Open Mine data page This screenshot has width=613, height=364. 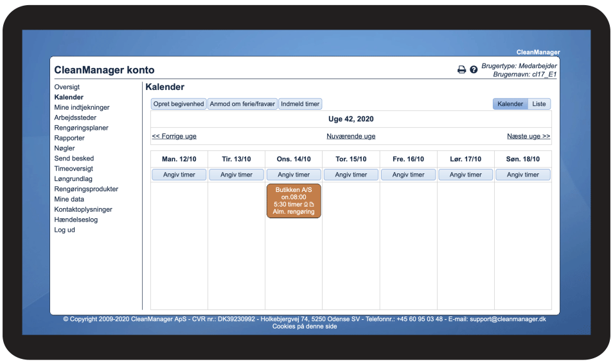click(69, 199)
